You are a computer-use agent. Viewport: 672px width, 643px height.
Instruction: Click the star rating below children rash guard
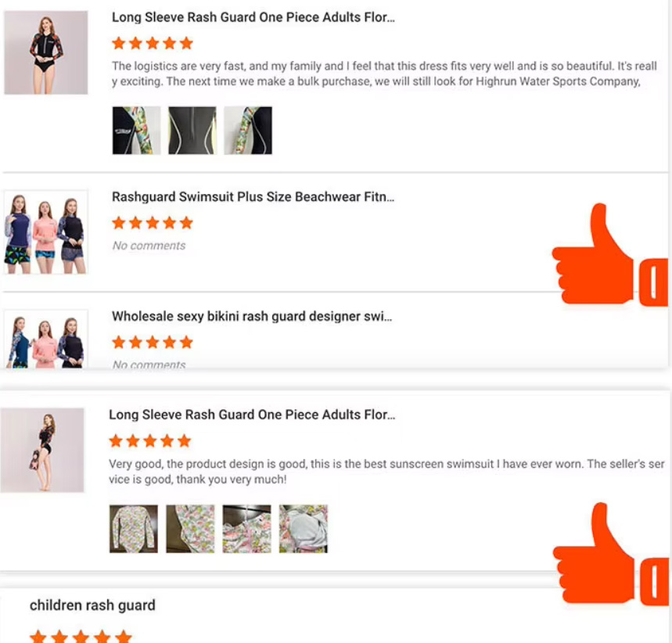pyautogui.click(x=81, y=637)
